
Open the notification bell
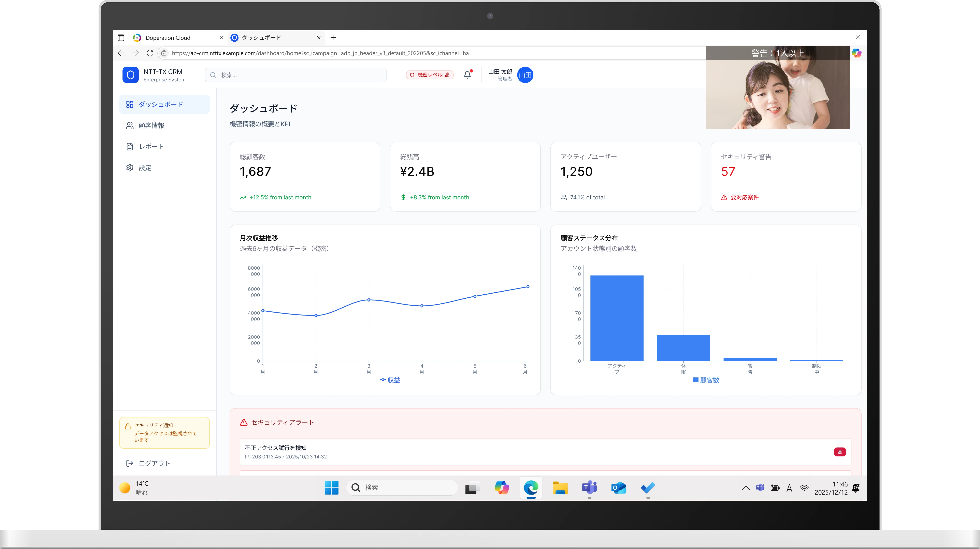point(467,75)
